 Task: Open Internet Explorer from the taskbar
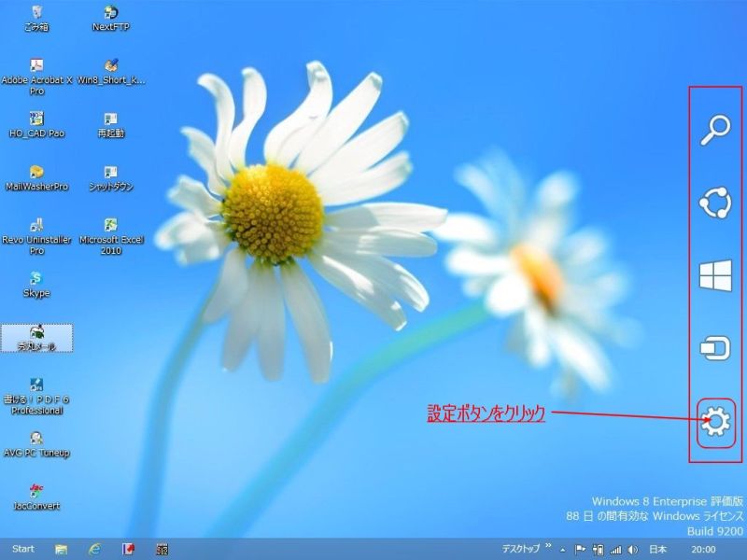pyautogui.click(x=94, y=549)
